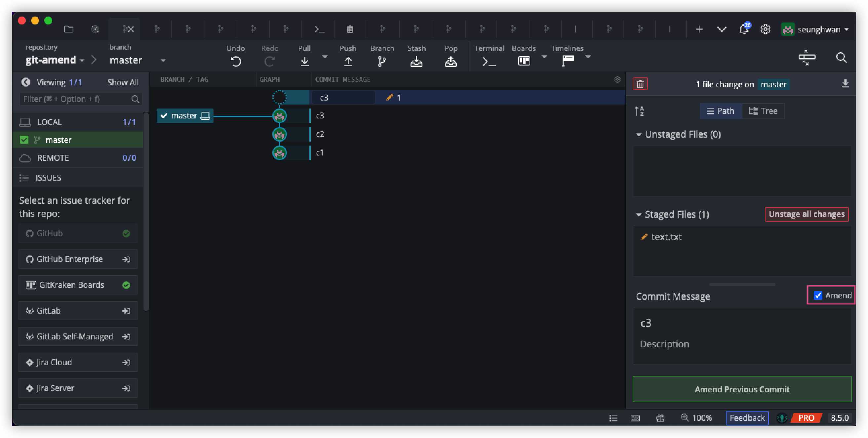Expand the REMOTE section in sidebar

(x=53, y=158)
